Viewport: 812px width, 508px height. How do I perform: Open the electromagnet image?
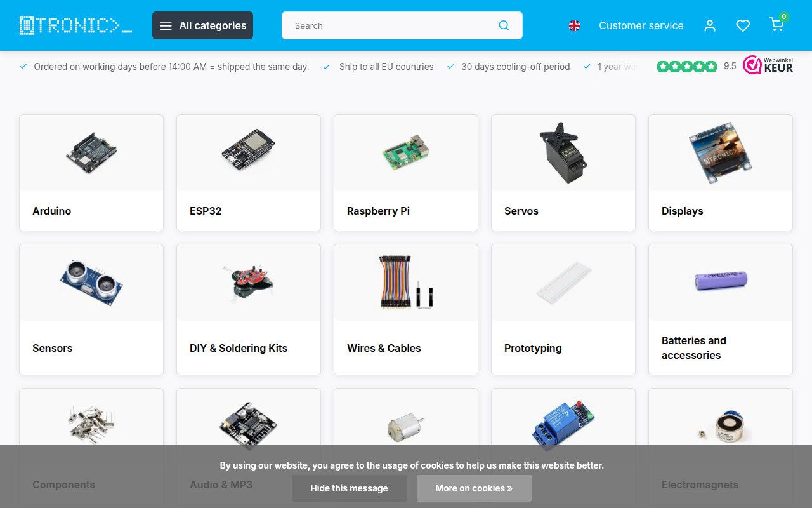(x=723, y=427)
